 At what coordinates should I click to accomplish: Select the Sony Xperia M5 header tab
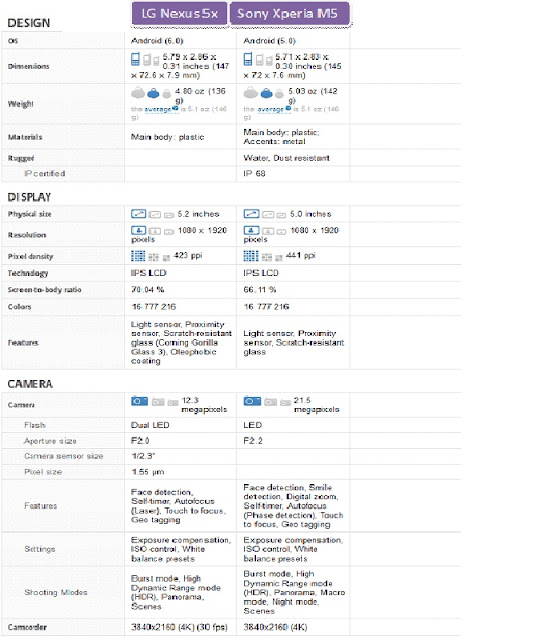(x=289, y=13)
